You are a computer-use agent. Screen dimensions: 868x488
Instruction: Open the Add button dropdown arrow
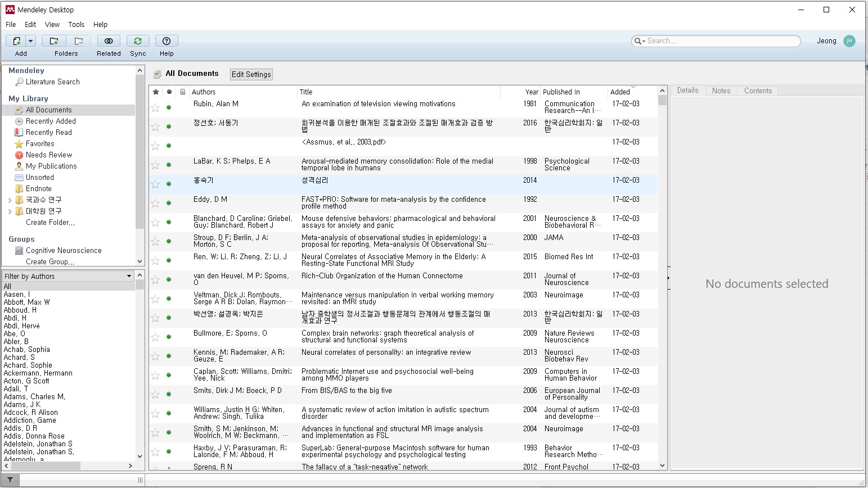coord(30,41)
